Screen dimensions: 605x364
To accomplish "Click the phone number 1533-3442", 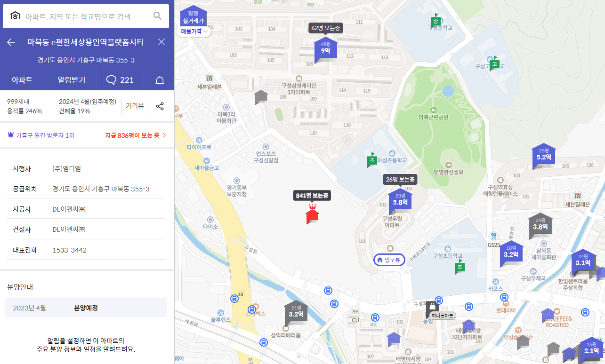I will 70,250.
